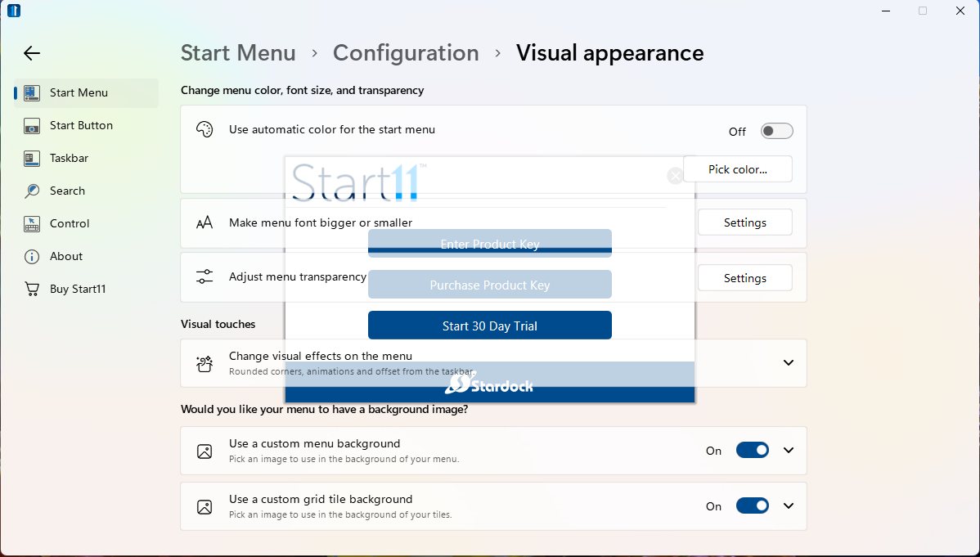This screenshot has height=557, width=980.
Task: Click the About info sidebar icon
Action: 32,256
